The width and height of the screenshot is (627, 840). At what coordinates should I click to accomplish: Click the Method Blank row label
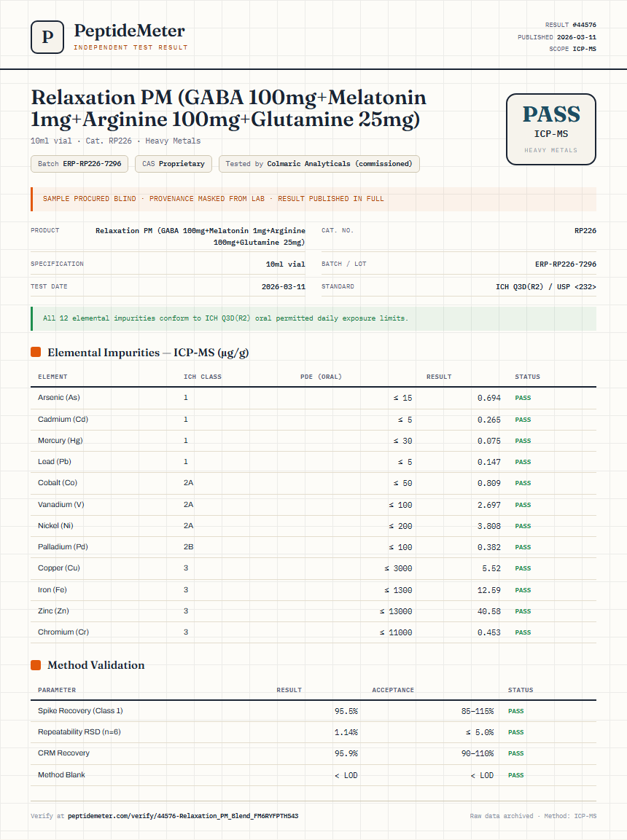[x=61, y=774]
